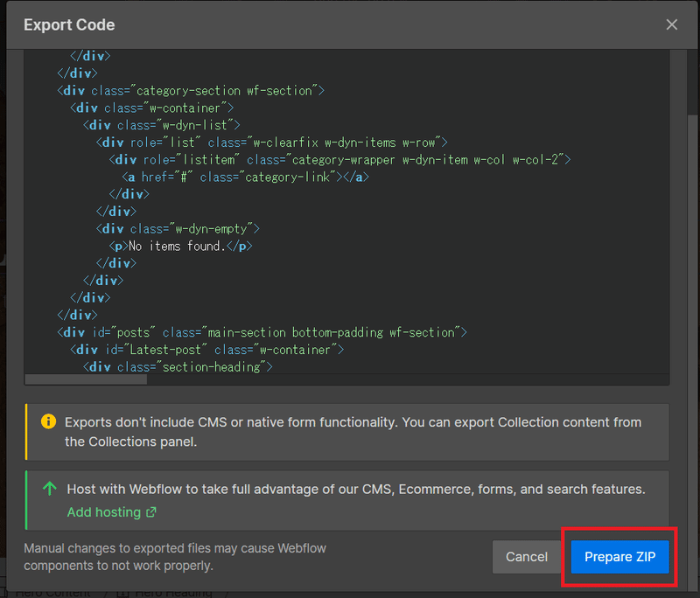
Task: Click the Export Code dialog title
Action: 69,25
